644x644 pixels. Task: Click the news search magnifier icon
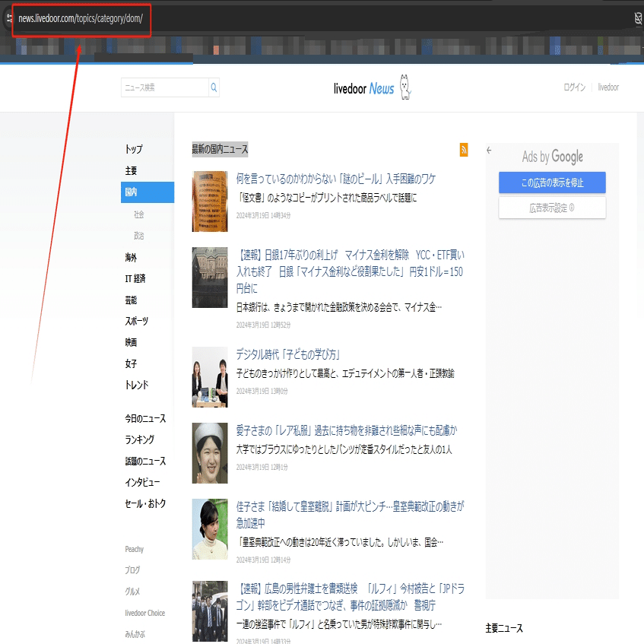click(x=214, y=87)
